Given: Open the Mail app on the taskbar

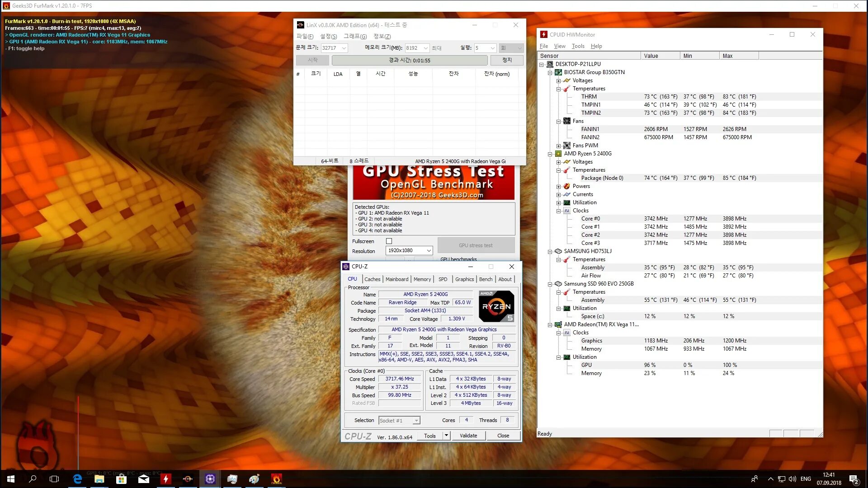Looking at the screenshot, I should click(x=143, y=479).
